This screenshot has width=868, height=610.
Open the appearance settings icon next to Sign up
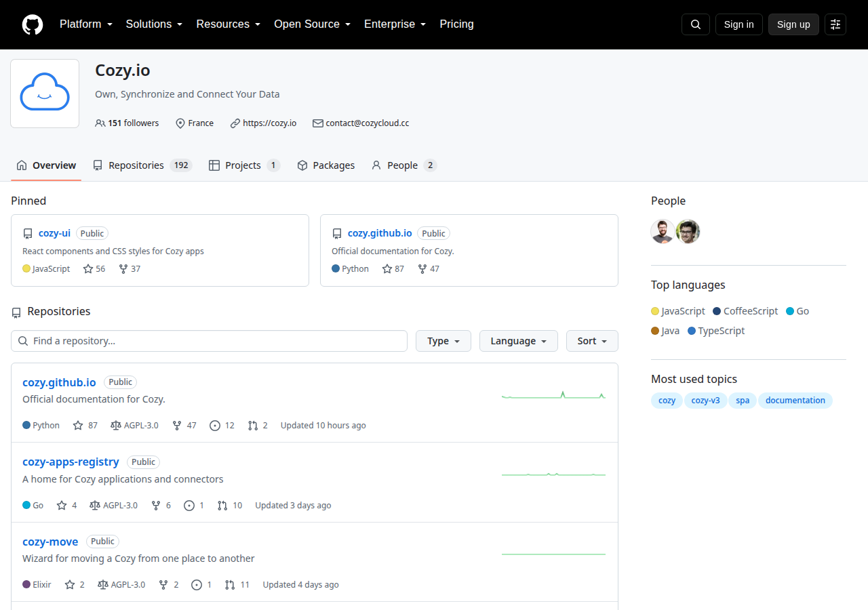point(835,24)
